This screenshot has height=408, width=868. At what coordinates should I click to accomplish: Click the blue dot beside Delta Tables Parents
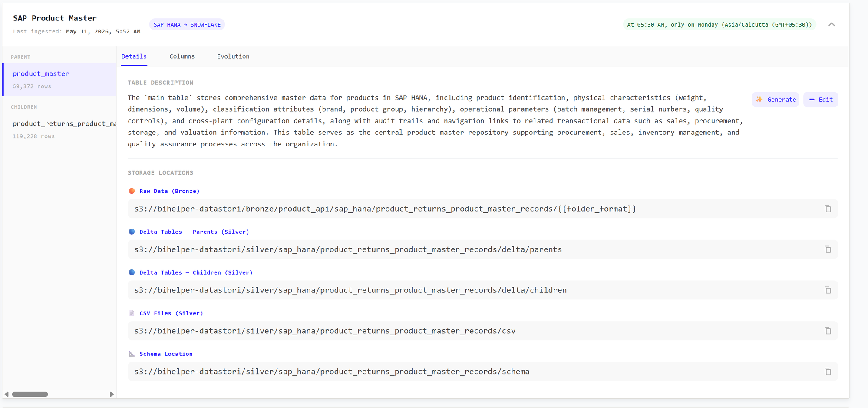pos(132,232)
